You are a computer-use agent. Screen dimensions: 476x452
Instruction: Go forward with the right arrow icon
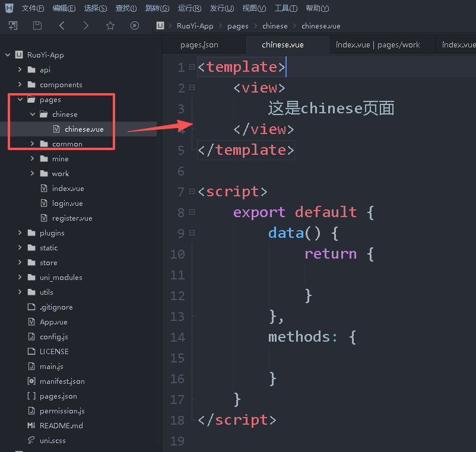[86, 26]
